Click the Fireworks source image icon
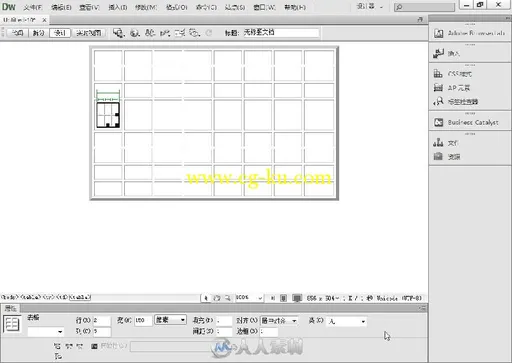The height and width of the screenshot is (363, 512). click(x=94, y=346)
